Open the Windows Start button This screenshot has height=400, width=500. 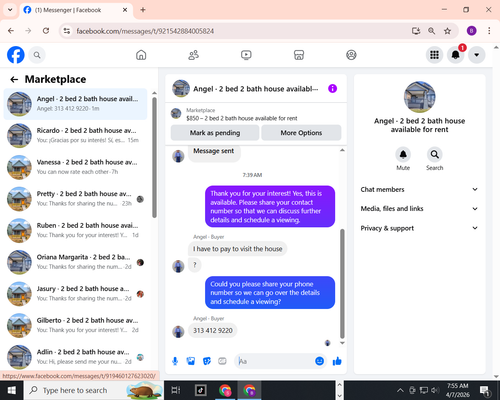coord(11,390)
